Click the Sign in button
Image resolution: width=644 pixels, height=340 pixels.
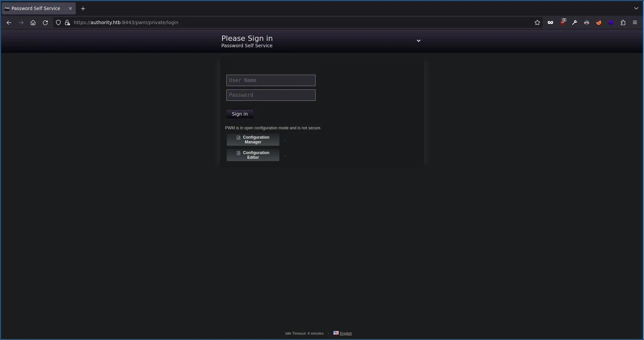click(x=240, y=114)
